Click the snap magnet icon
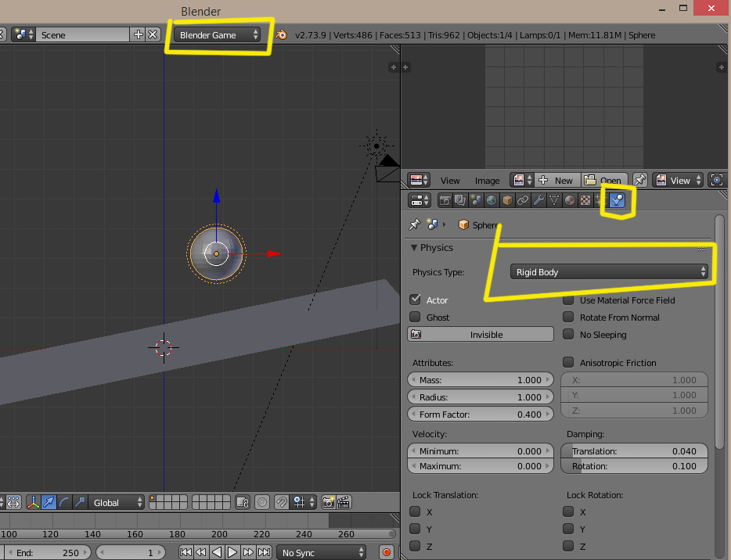The image size is (731, 560). (x=280, y=502)
